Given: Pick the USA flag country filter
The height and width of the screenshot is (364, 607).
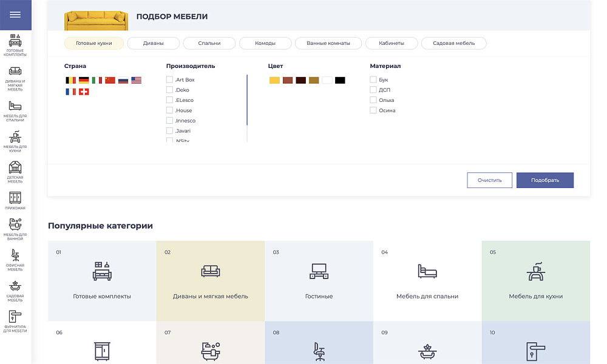Looking at the screenshot, I should click(x=137, y=80).
